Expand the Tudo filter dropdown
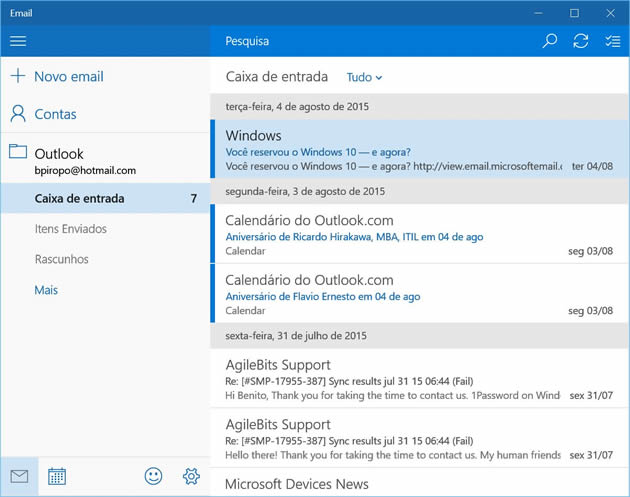 [364, 77]
